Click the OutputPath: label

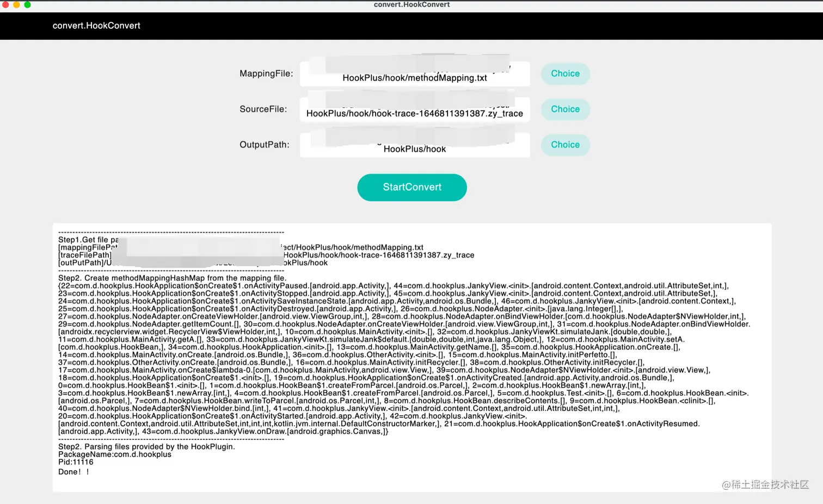[x=265, y=145]
